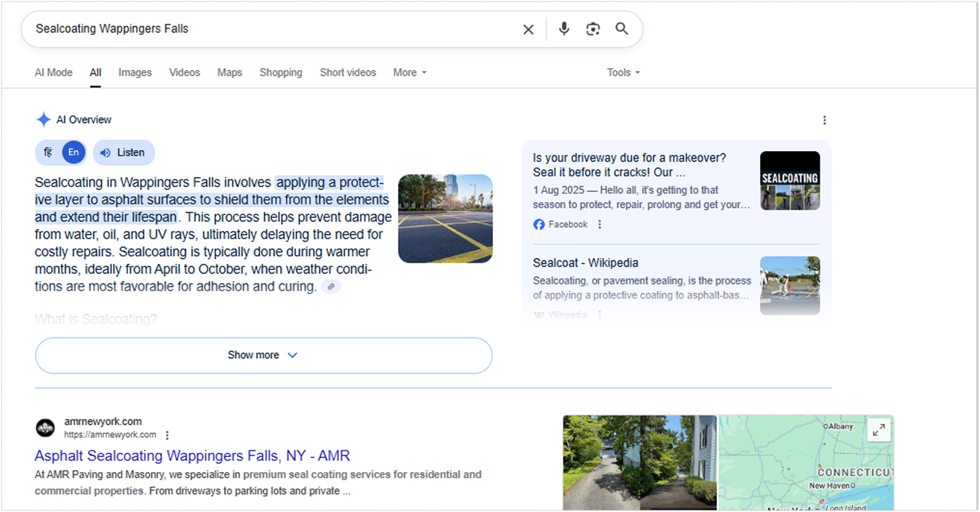
Task: Open search by image camera icon
Action: [593, 29]
